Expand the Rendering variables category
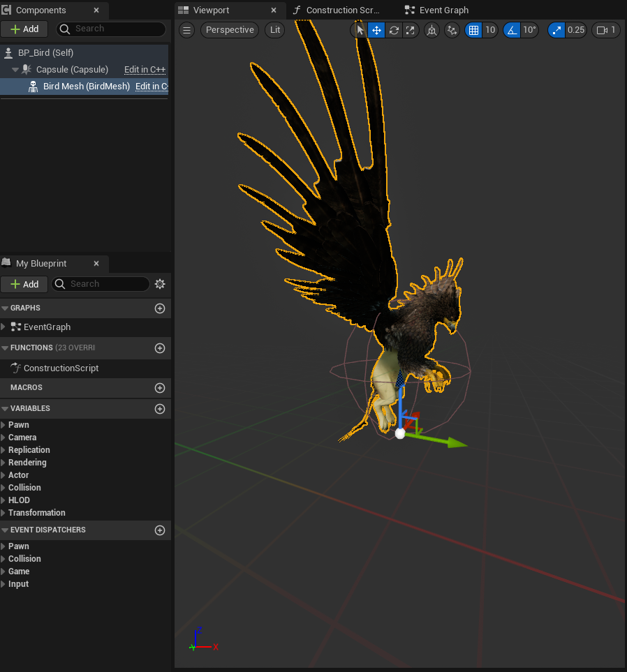 [x=3, y=463]
